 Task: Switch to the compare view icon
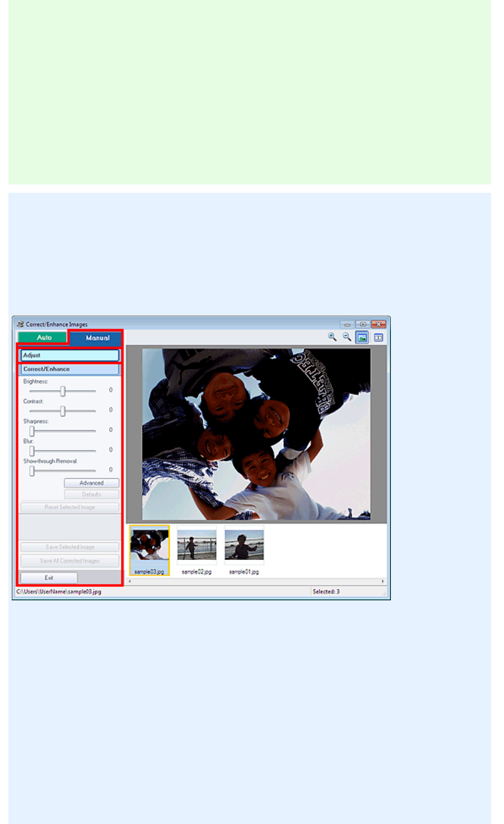(379, 337)
